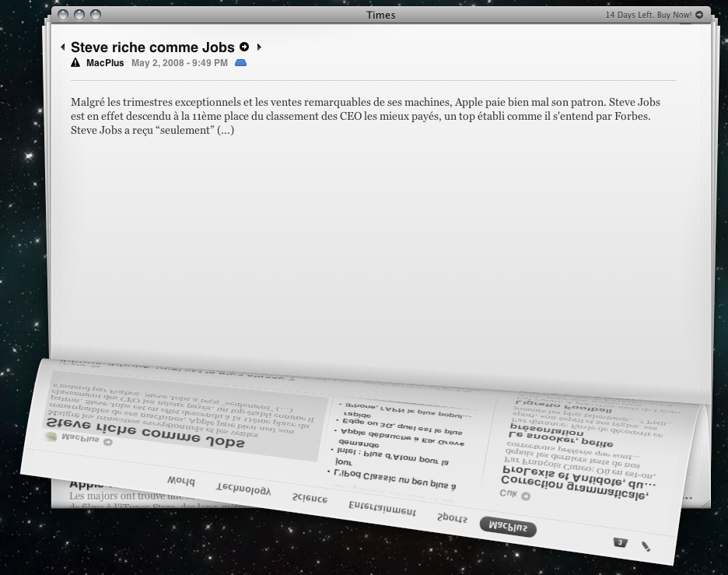Click the shelf badge icon showing 3

pos(620,542)
